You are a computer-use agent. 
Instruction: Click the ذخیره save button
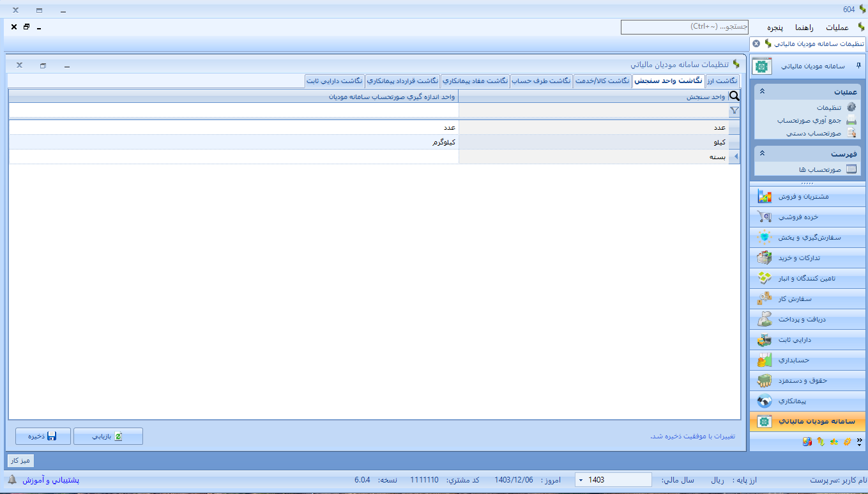pos(43,436)
